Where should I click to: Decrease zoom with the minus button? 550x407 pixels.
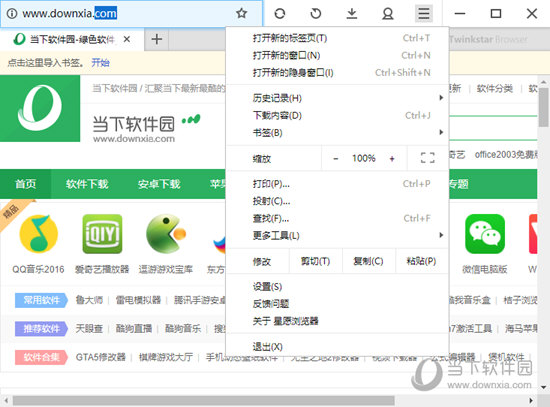[336, 159]
